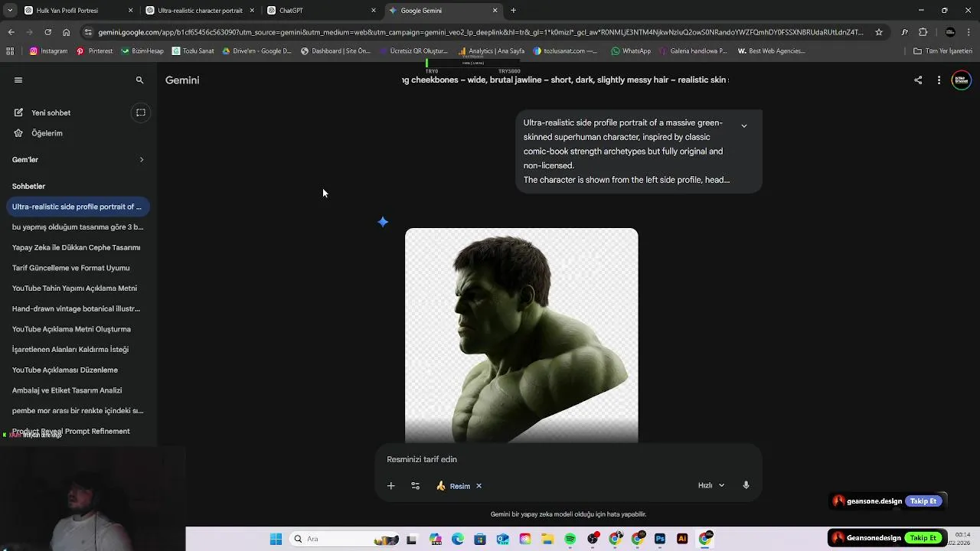Remove the Resim tool chip via X
Image resolution: width=980 pixels, height=551 pixels.
coord(479,486)
